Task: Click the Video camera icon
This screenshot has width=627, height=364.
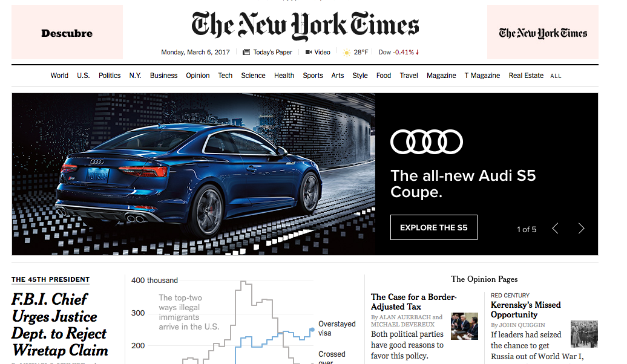Action: click(x=309, y=52)
